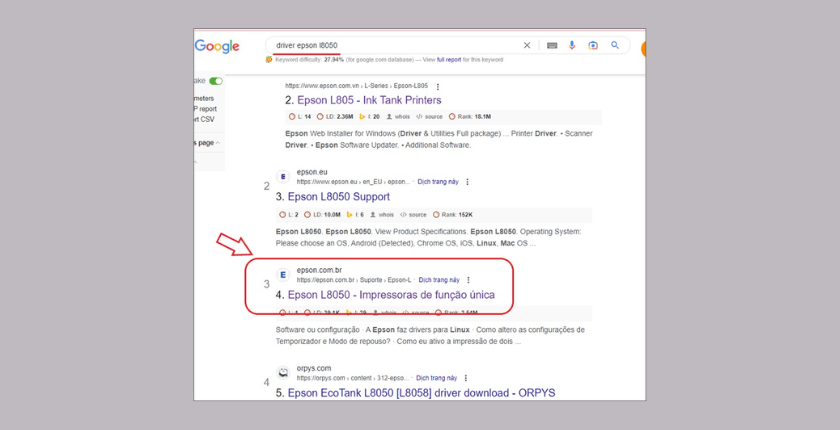840x430 pixels.
Task: Click the orpys.com site favicon
Action: [283, 373]
